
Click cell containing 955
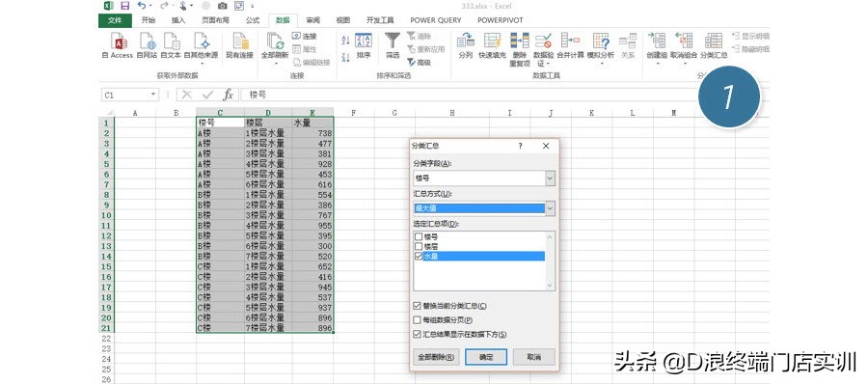coord(312,226)
